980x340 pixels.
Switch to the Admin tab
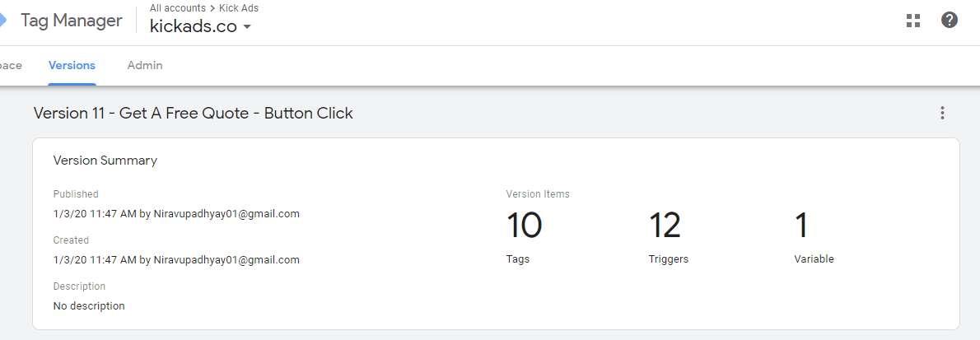click(x=145, y=65)
